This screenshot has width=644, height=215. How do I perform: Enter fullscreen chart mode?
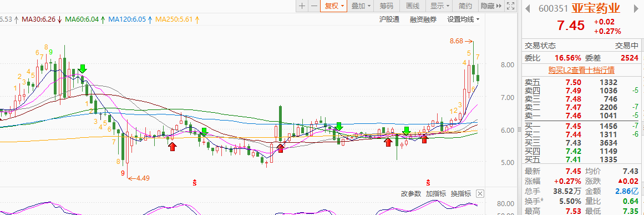[510, 6]
